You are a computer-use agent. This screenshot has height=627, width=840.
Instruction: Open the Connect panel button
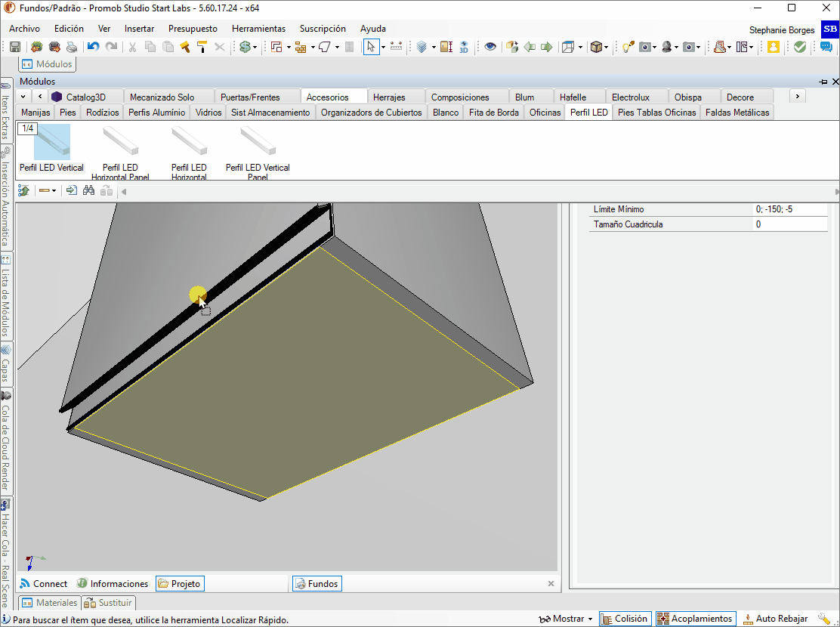click(x=43, y=584)
